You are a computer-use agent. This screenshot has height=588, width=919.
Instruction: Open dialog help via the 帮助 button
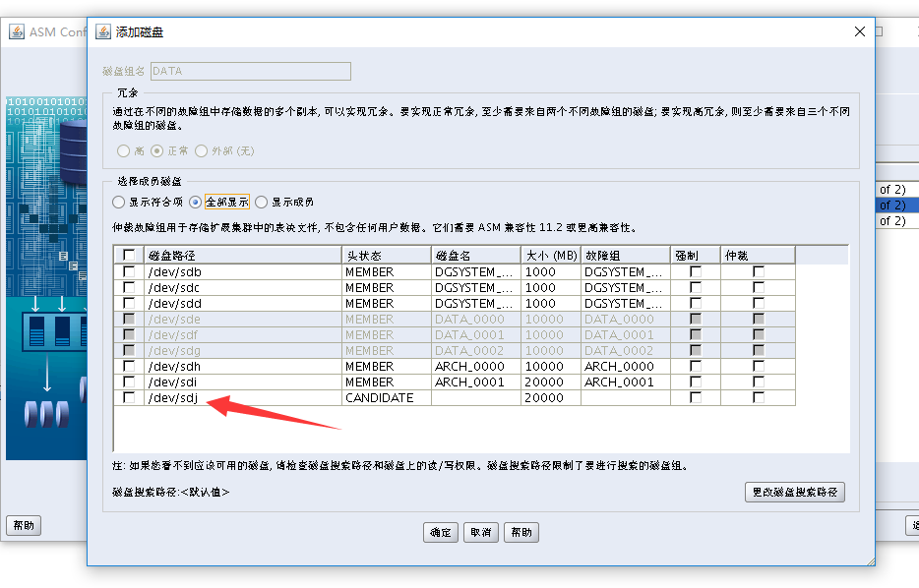coord(521,532)
